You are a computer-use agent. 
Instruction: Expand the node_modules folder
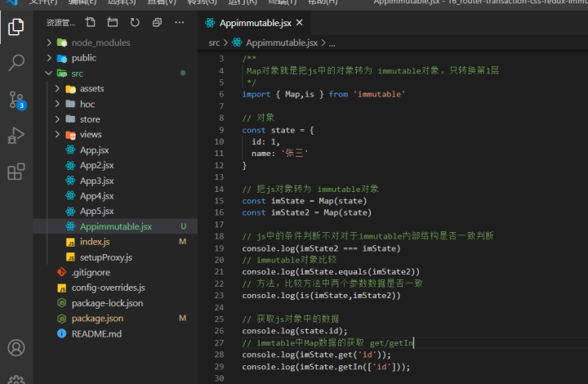tap(101, 42)
